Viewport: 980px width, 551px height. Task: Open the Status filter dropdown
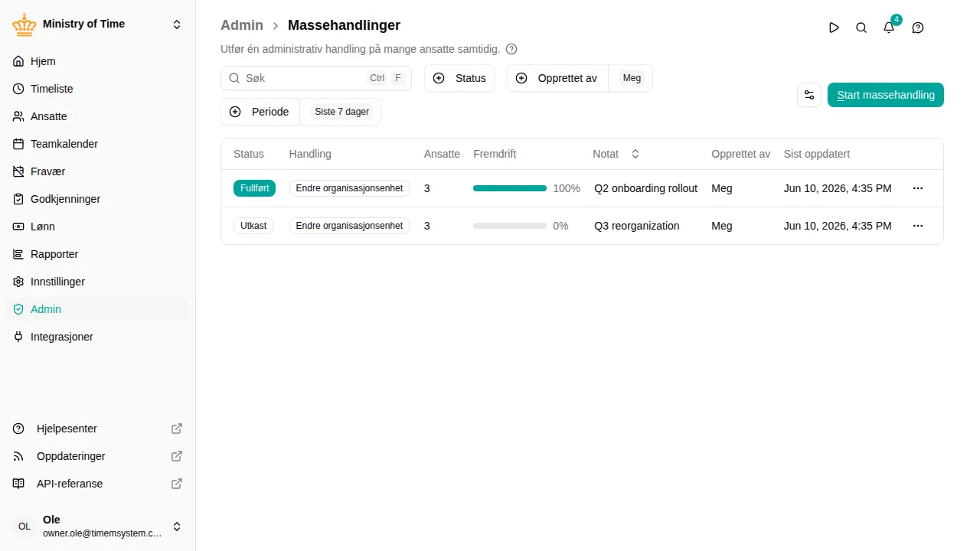(459, 78)
